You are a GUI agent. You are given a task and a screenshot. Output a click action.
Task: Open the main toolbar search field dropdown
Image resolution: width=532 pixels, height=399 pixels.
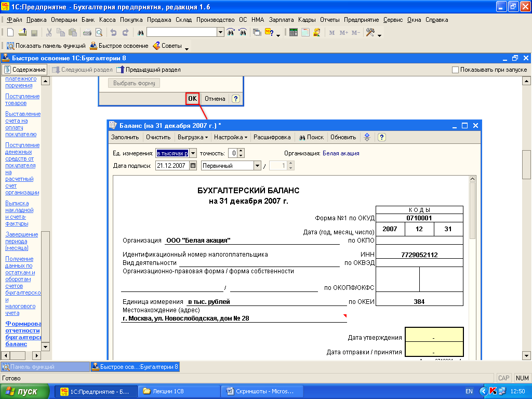[220, 33]
